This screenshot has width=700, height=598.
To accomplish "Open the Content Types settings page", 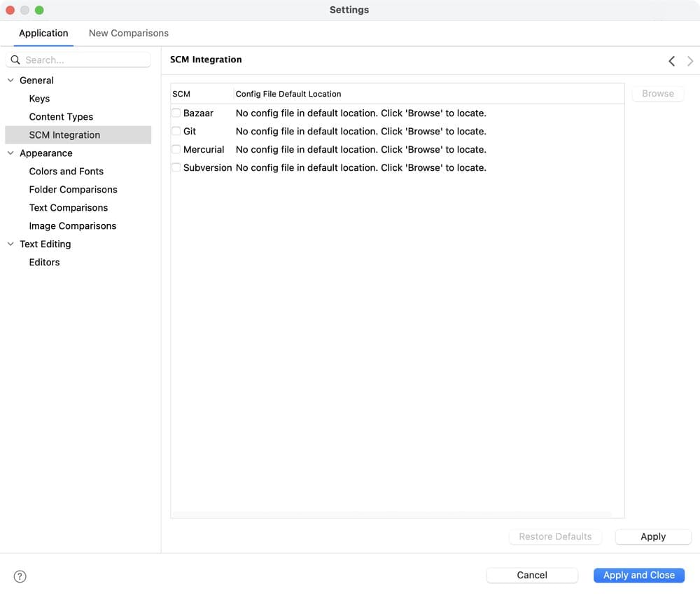I will (61, 116).
